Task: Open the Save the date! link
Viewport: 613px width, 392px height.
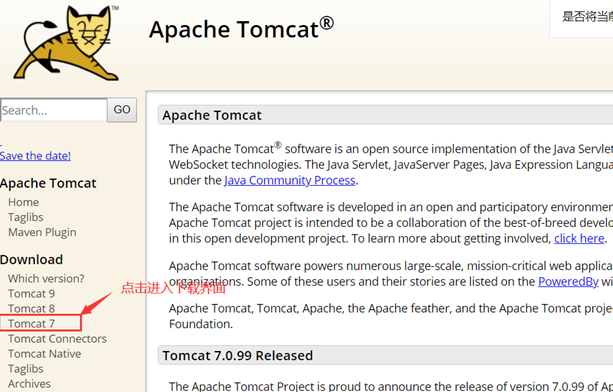Action: click(35, 156)
